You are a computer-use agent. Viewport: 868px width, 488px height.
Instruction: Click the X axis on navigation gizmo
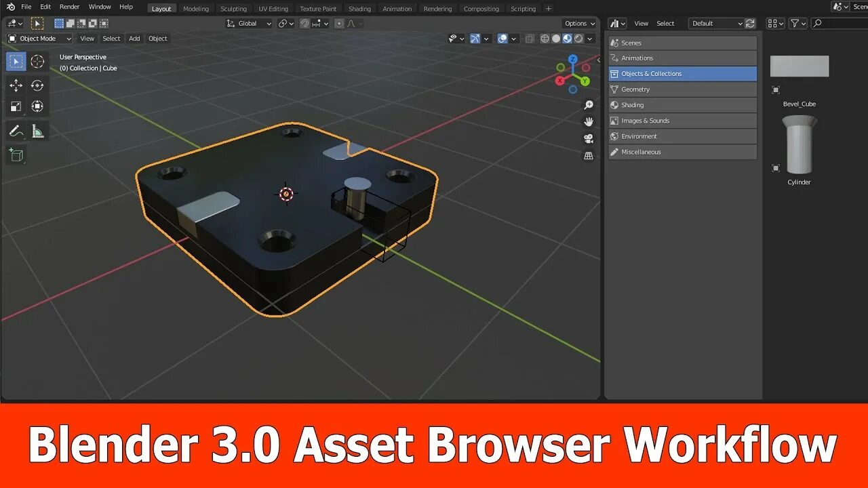[x=560, y=81]
